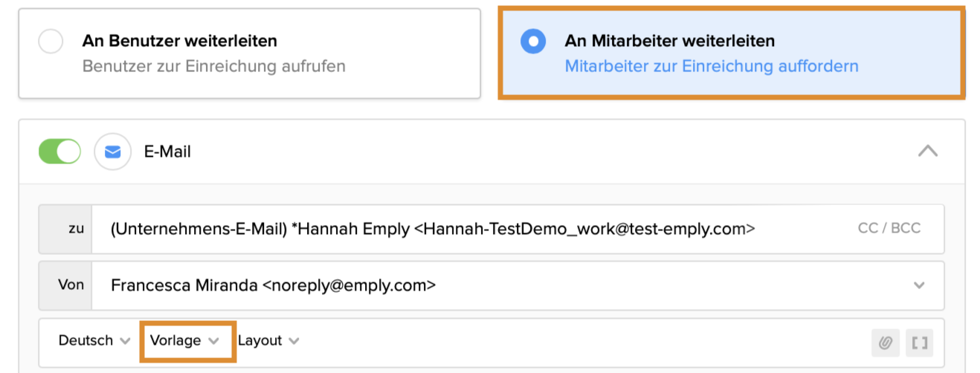This screenshot has width=980, height=373.
Task: Click the chevron arrow in the Von field
Action: (x=920, y=285)
